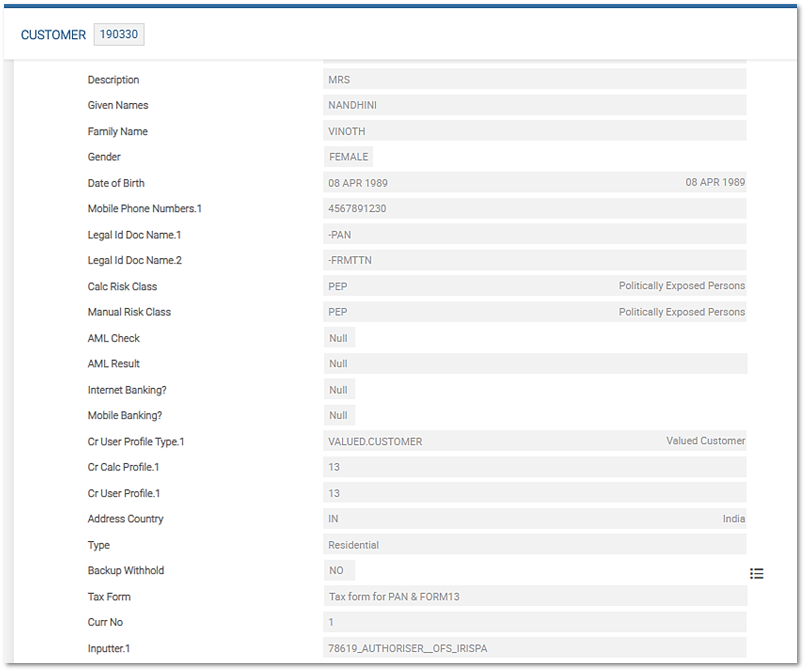The height and width of the screenshot is (672, 806).
Task: Click the Calc Risk Class label
Action: coord(122,286)
